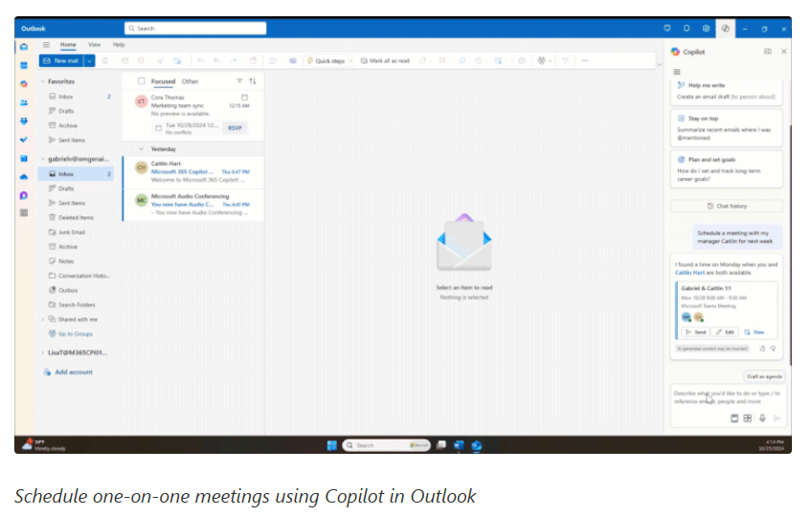
Task: Click the thumbs down on the Copilot response
Action: [x=773, y=348]
